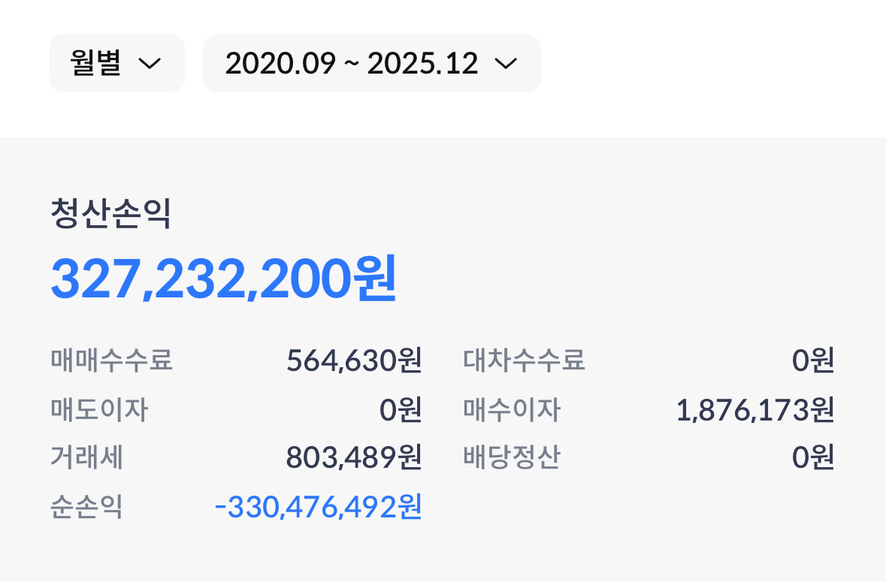
Task: Click the 매수이자 buy interest label
Action: click(x=511, y=409)
